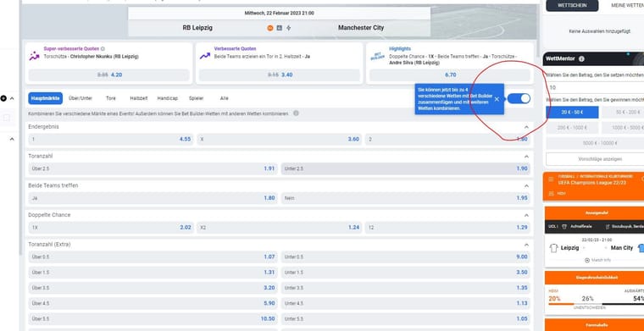Toggle the Bet Builder switch off
The width and height of the screenshot is (644, 331).
point(519,98)
